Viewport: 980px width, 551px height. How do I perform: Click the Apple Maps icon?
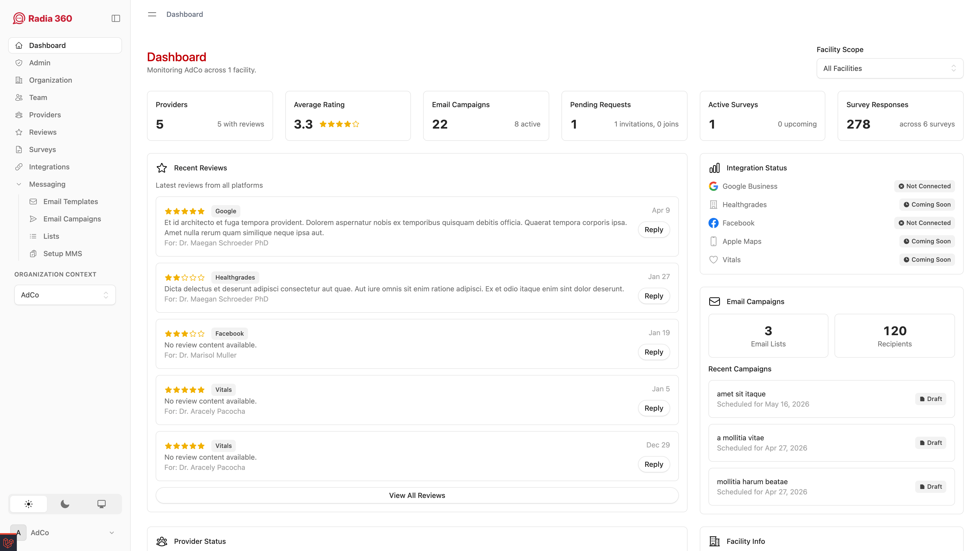point(714,241)
